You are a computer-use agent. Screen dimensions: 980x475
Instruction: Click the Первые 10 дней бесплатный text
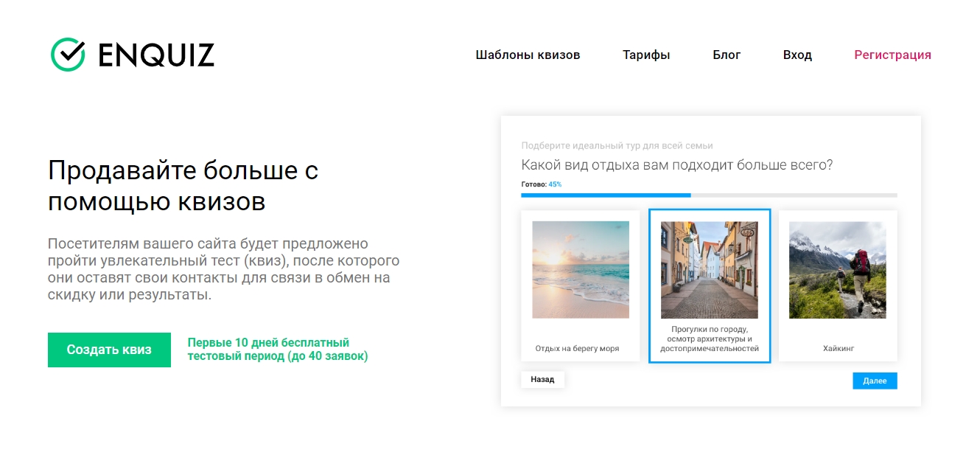pos(278,349)
